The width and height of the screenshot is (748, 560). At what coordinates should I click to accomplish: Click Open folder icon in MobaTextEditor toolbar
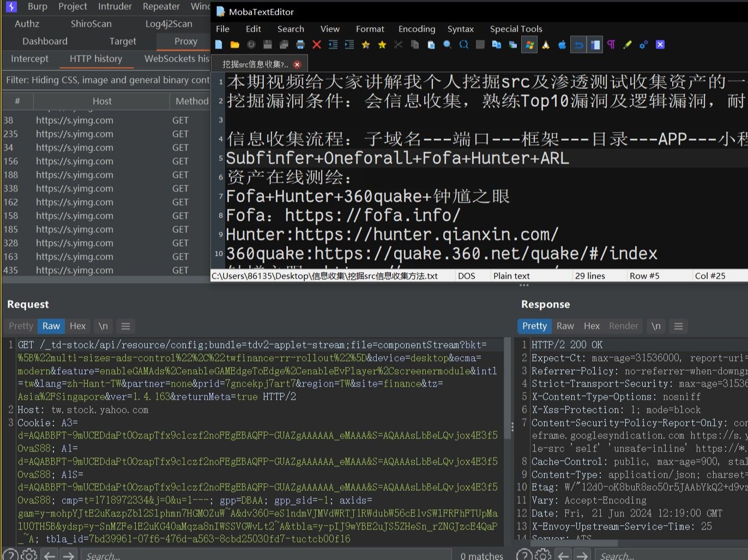point(235,45)
